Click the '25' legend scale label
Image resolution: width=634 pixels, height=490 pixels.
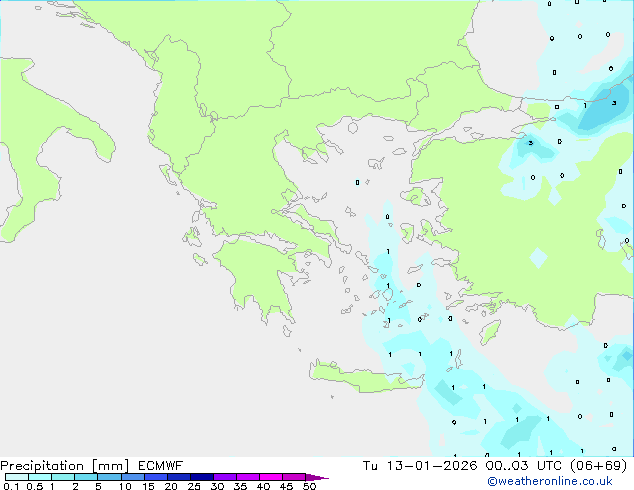pyautogui.click(x=194, y=486)
